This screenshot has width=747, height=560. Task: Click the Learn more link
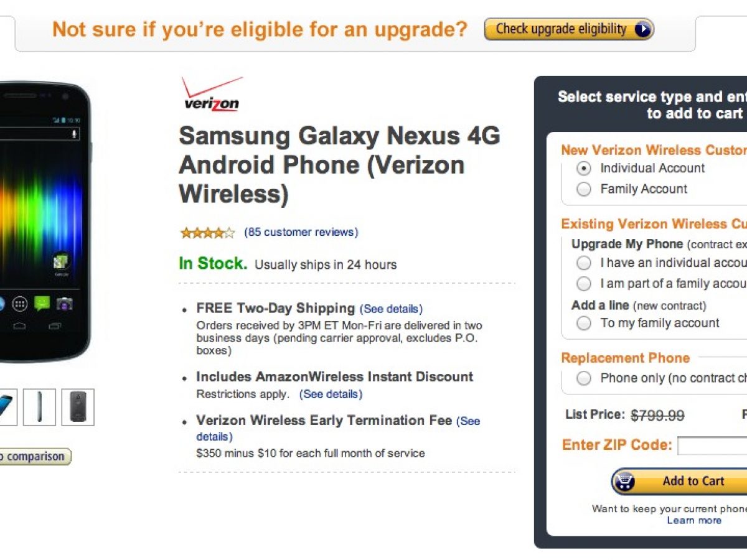(694, 520)
